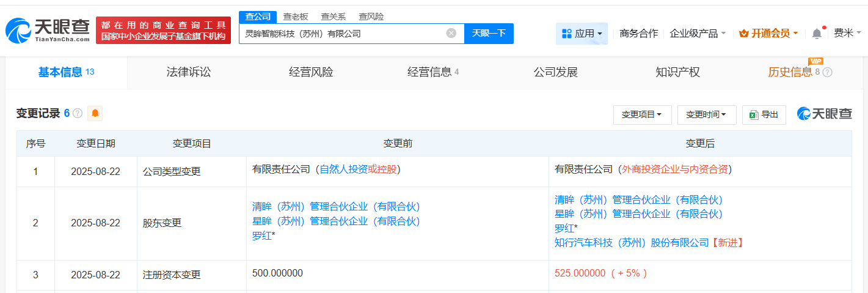This screenshot has width=868, height=293.
Task: Click help icon beside 变更记录 count
Action: [78, 113]
